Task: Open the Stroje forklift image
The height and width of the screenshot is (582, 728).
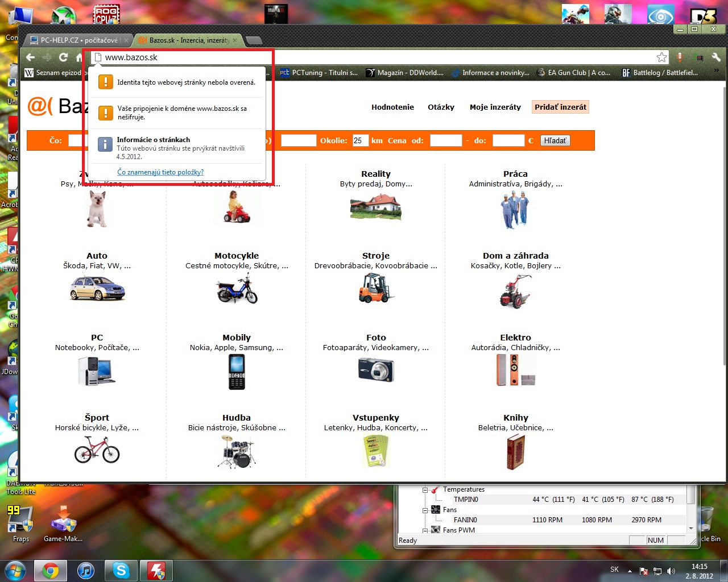Action: point(376,288)
